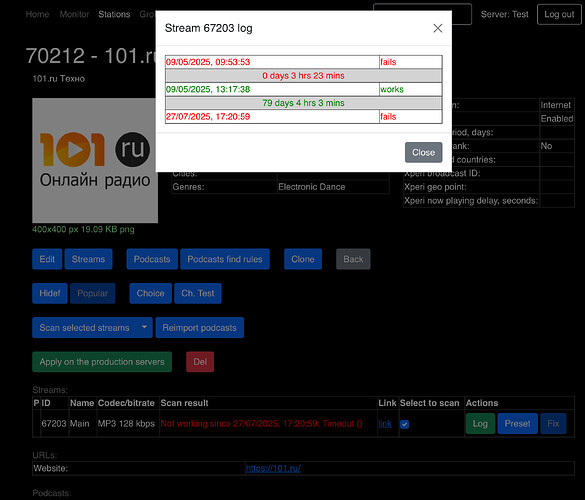Open the green Log button for stream 67203
The image size is (585, 500).
(x=480, y=424)
